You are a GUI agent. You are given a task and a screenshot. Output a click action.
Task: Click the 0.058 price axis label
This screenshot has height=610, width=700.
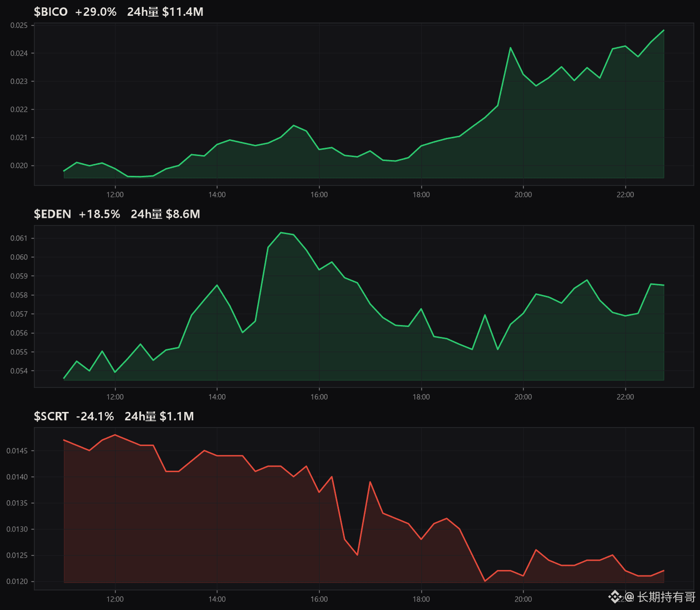click(x=19, y=295)
